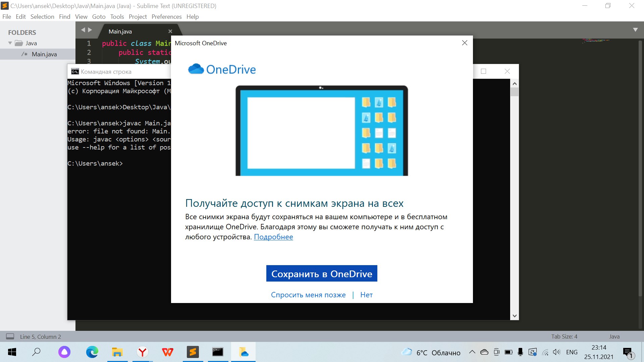Viewport: 644px width, 362px height.
Task: Open Yandex Browser from taskbar
Action: [143, 352]
